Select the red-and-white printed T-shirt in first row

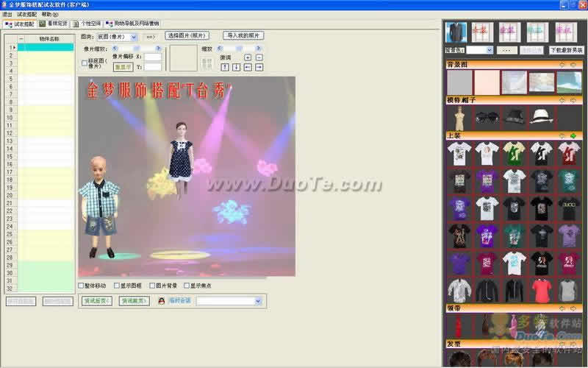click(x=569, y=153)
